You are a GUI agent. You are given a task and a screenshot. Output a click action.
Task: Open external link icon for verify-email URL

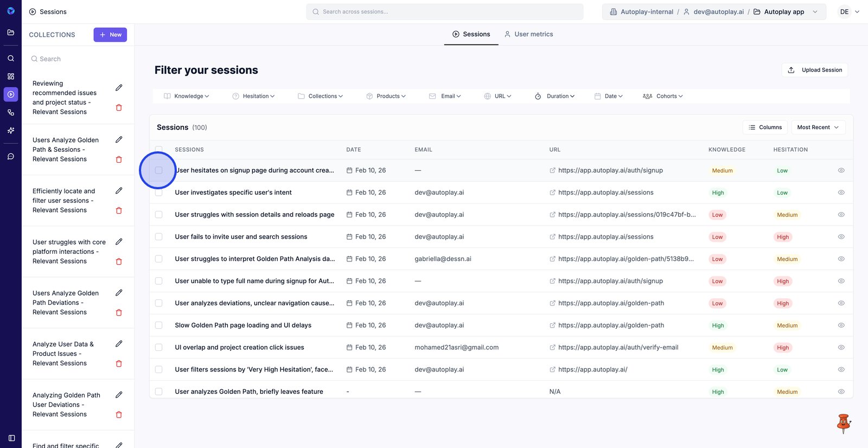click(552, 348)
